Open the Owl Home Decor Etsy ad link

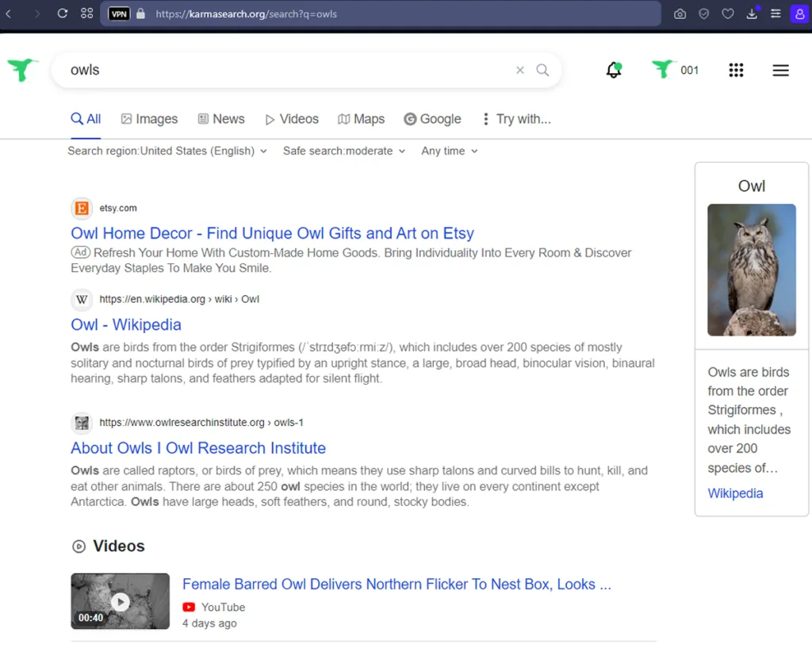[x=273, y=233]
